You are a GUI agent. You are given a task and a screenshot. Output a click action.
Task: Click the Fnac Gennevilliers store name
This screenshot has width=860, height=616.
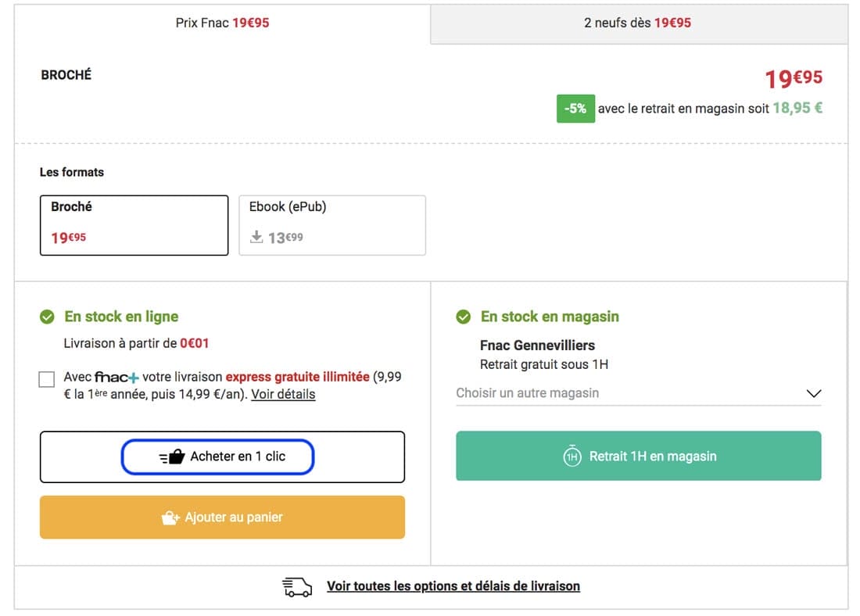pos(537,346)
